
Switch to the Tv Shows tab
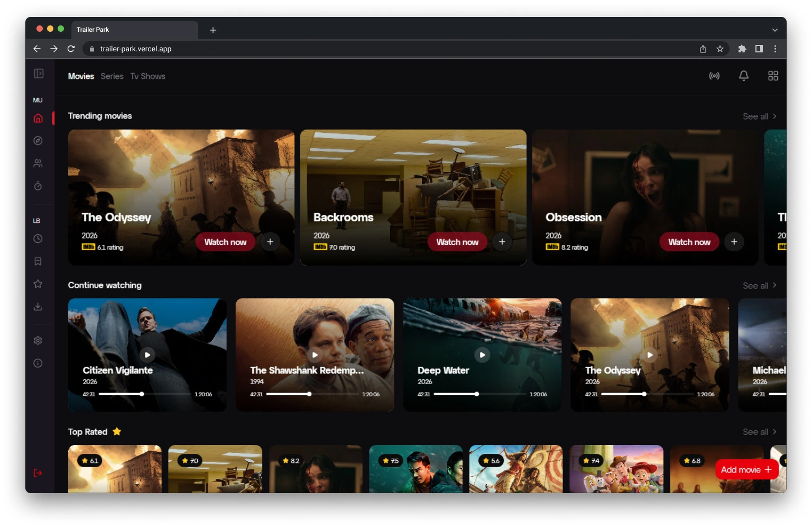point(148,76)
